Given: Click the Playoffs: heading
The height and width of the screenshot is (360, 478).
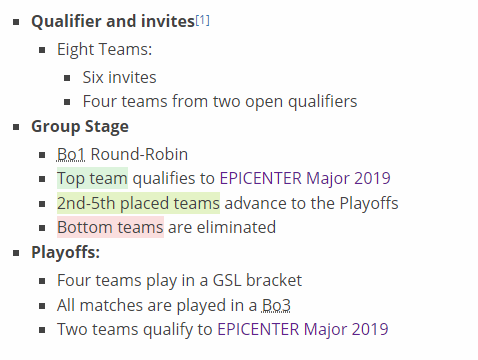Looking at the screenshot, I should click(66, 252).
